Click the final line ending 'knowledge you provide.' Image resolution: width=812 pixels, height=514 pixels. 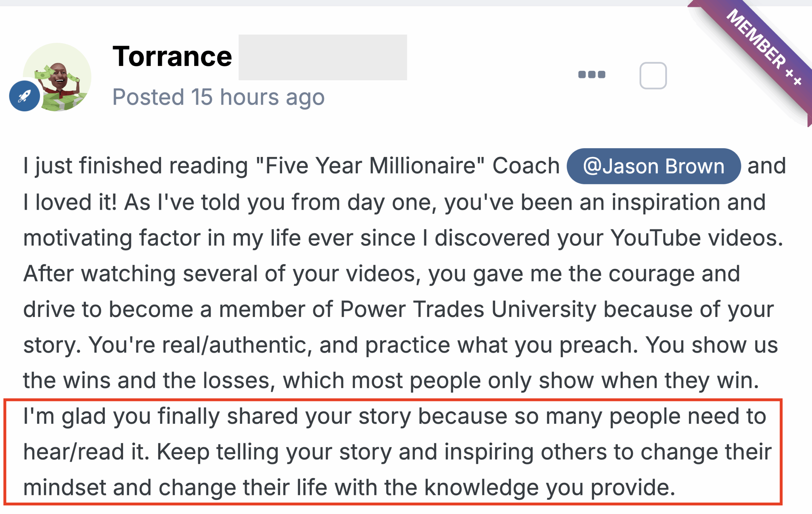[349, 488]
